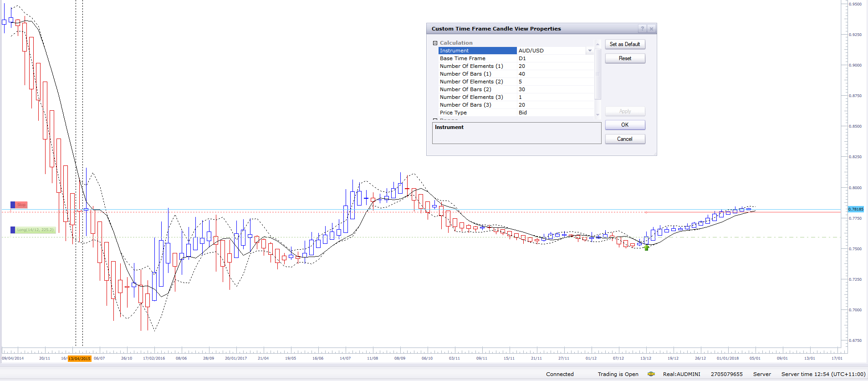Confirm the dialog with OK
This screenshot has width=868, height=381.
click(x=625, y=125)
